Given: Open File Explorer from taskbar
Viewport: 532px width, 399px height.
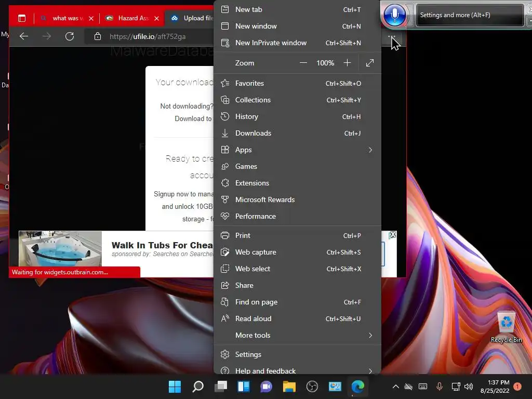Looking at the screenshot, I should (289, 387).
